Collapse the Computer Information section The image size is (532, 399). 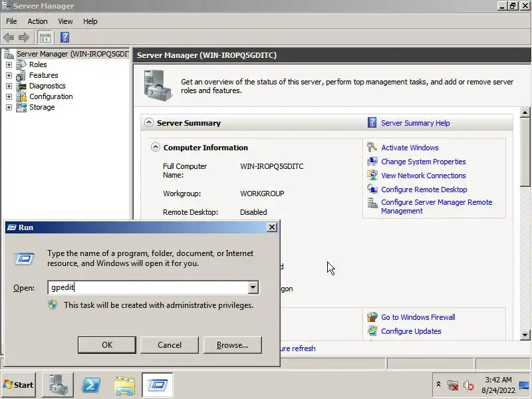point(156,147)
